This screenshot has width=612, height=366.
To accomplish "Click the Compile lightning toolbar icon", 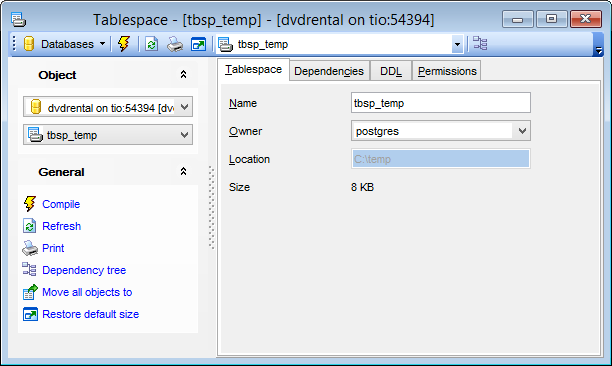I will [124, 44].
